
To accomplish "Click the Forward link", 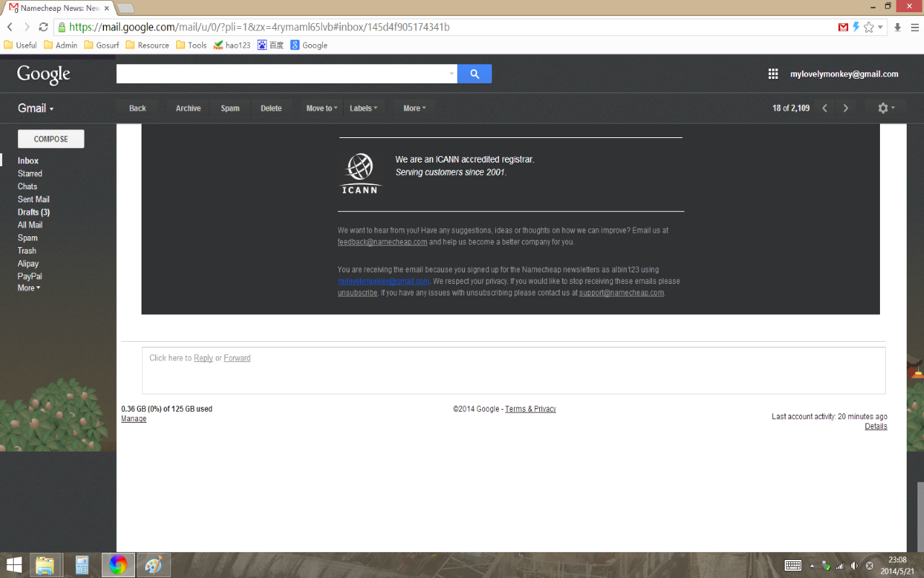I will 237,358.
